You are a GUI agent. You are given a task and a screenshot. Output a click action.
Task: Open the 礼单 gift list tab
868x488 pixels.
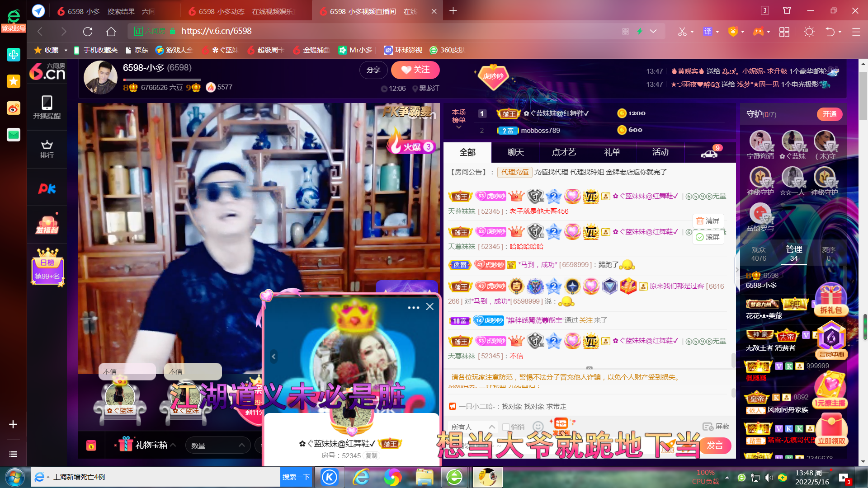click(612, 153)
